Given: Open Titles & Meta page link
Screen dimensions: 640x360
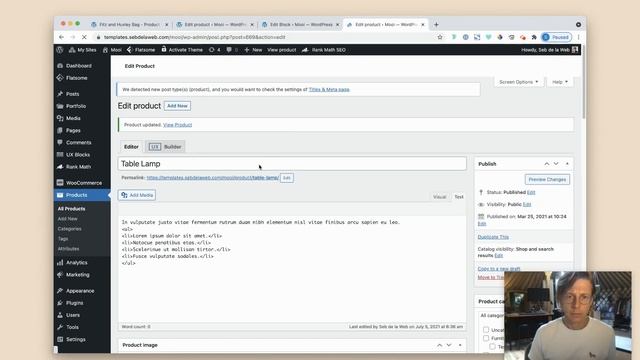Looking at the screenshot, I should pyautogui.click(x=329, y=89).
